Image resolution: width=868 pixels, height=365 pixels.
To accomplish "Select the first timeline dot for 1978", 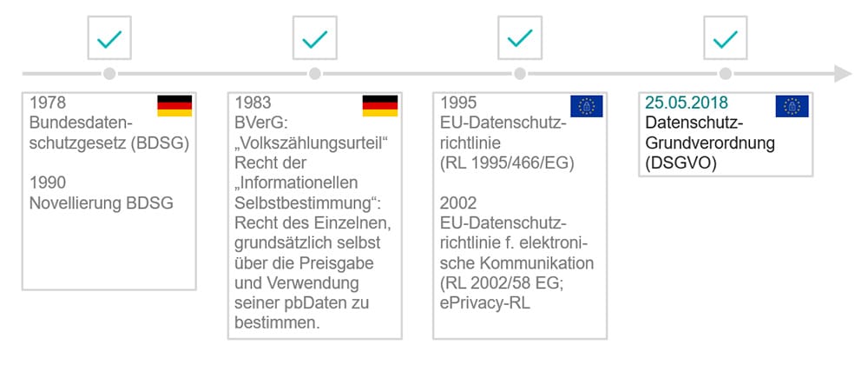I will coord(109,74).
